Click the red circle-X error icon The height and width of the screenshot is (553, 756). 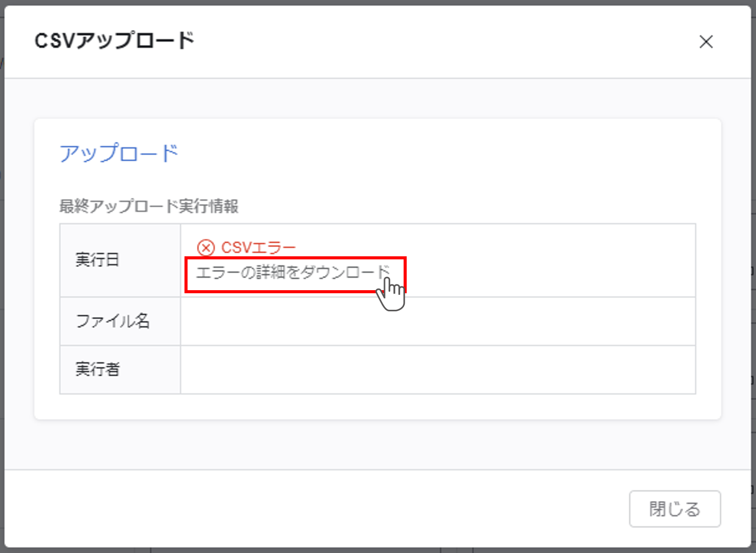[206, 247]
